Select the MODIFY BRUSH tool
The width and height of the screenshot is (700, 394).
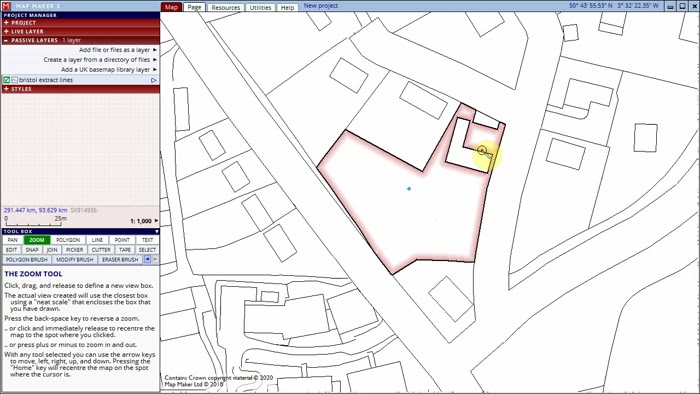pos(75,260)
